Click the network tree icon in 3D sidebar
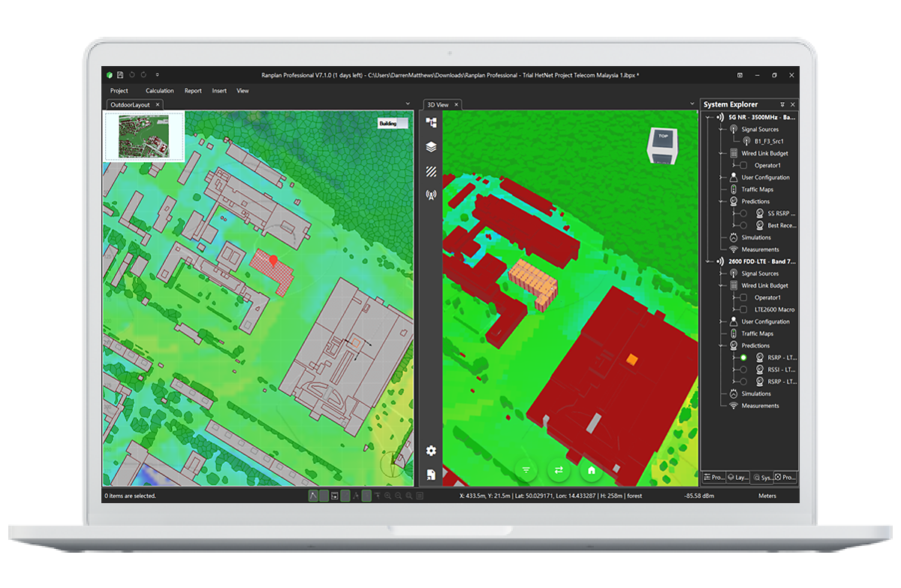The image size is (901, 588). tap(431, 122)
